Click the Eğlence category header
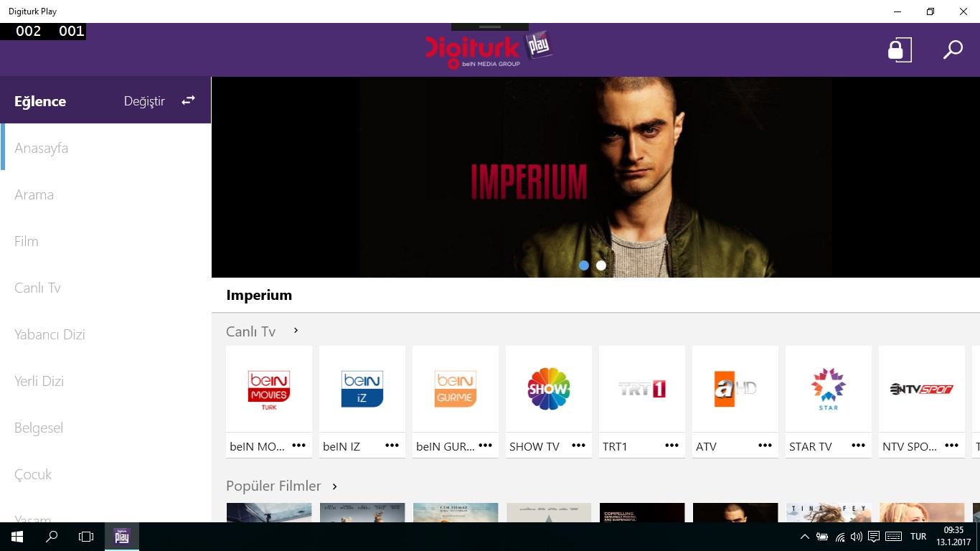The height and width of the screenshot is (551, 980). tap(40, 101)
